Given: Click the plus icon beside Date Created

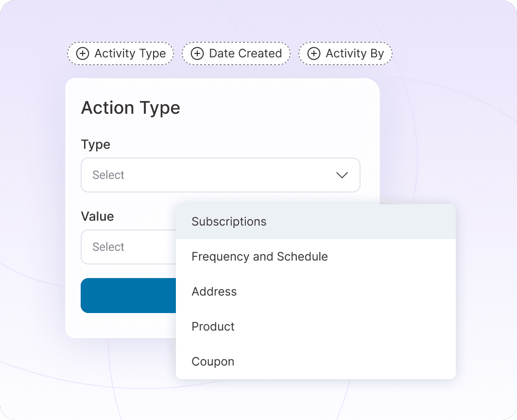Looking at the screenshot, I should pos(197,53).
